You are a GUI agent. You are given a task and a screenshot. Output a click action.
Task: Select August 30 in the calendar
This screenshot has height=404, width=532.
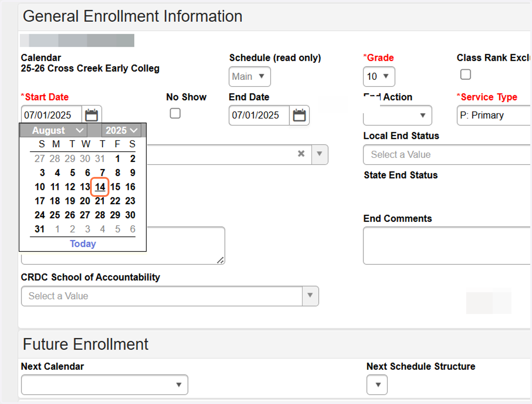(x=130, y=215)
